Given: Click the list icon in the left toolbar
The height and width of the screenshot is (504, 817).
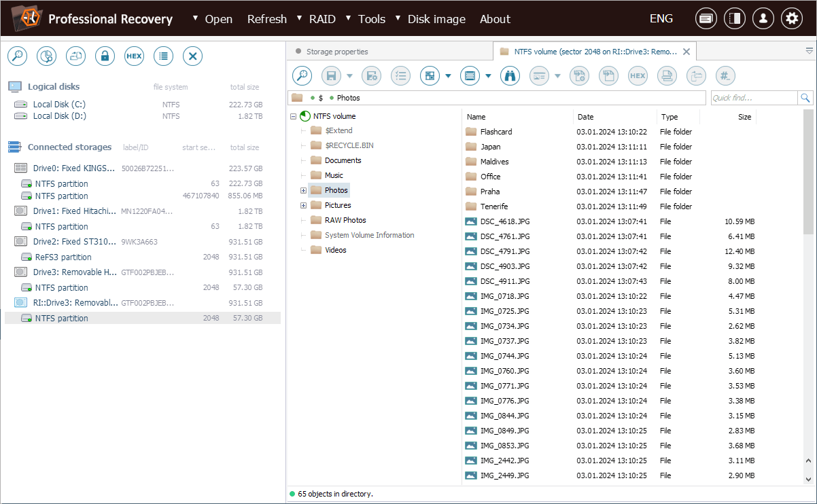Looking at the screenshot, I should [x=163, y=56].
